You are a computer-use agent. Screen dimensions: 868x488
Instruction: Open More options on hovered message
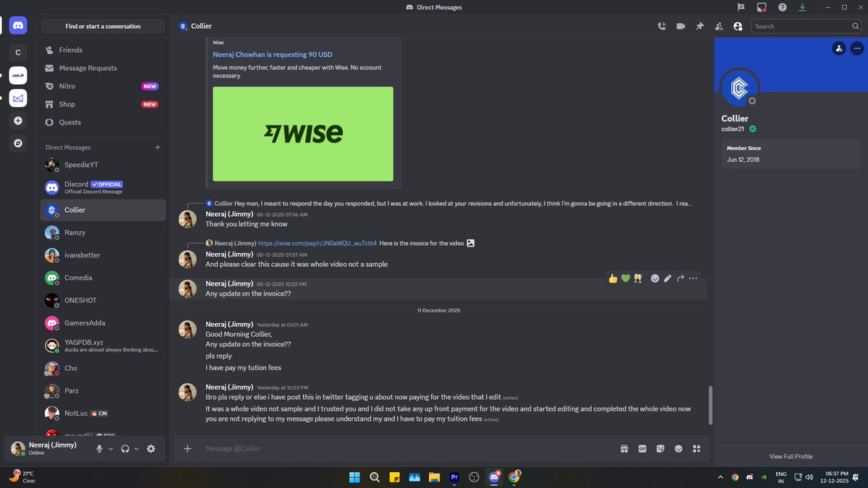(x=693, y=278)
